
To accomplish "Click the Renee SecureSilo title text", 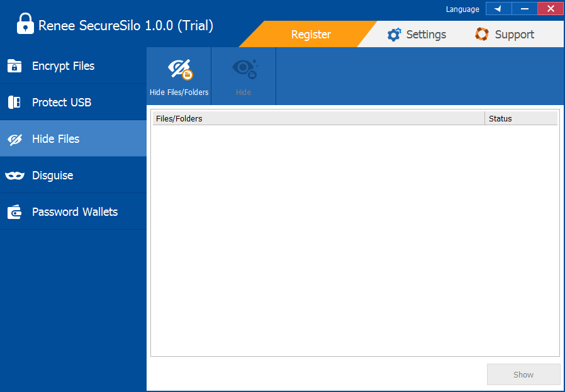I will click(126, 26).
